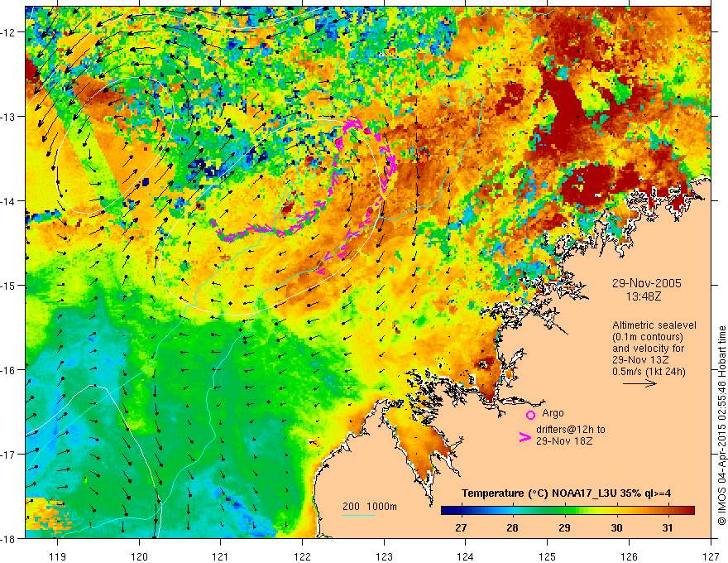This screenshot has height=563, width=728.
Task: Click longitude axis label 126
Action: tap(629, 556)
